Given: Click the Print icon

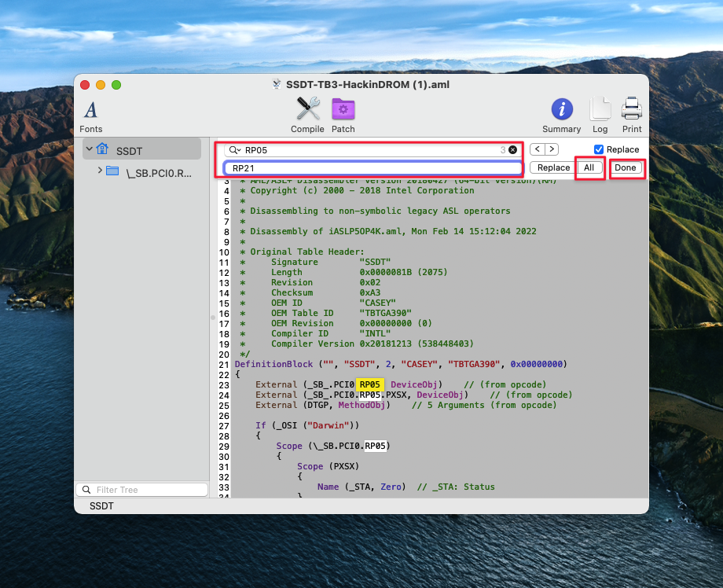Looking at the screenshot, I should tap(632, 111).
